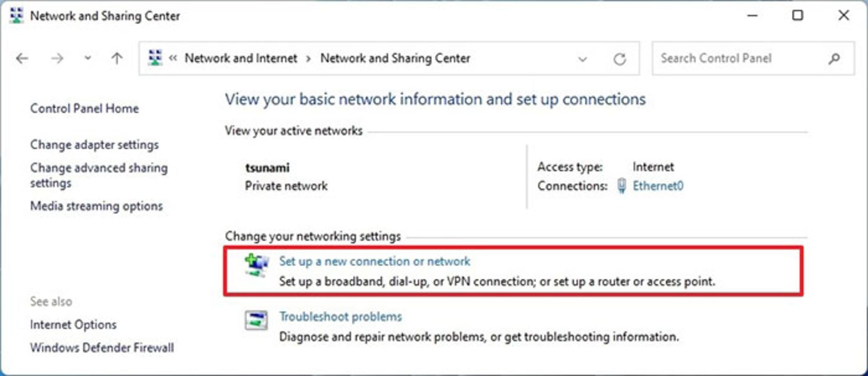Open Change adapter settings
The image size is (868, 376).
(94, 145)
